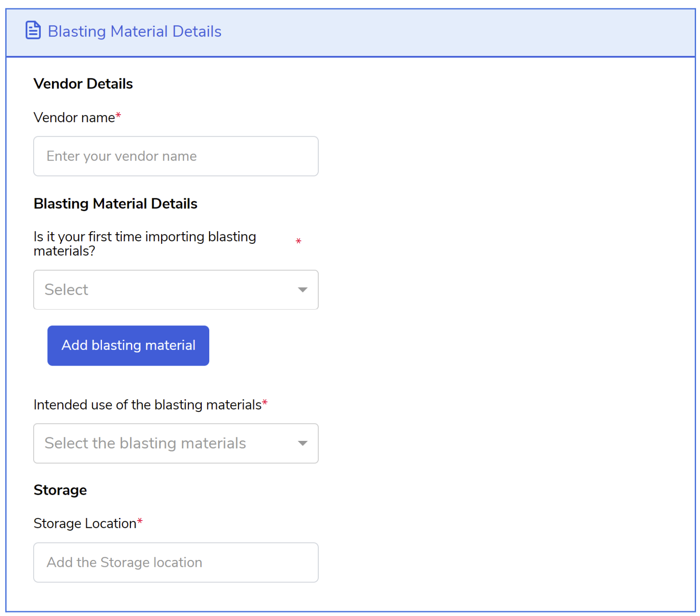The image size is (700, 616).
Task: Click the Storage Location label
Action: (85, 524)
